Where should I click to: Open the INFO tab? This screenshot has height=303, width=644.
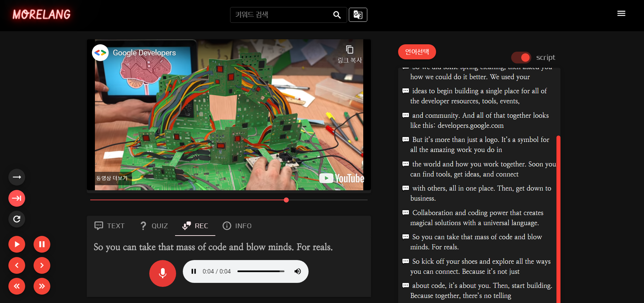[x=237, y=226]
